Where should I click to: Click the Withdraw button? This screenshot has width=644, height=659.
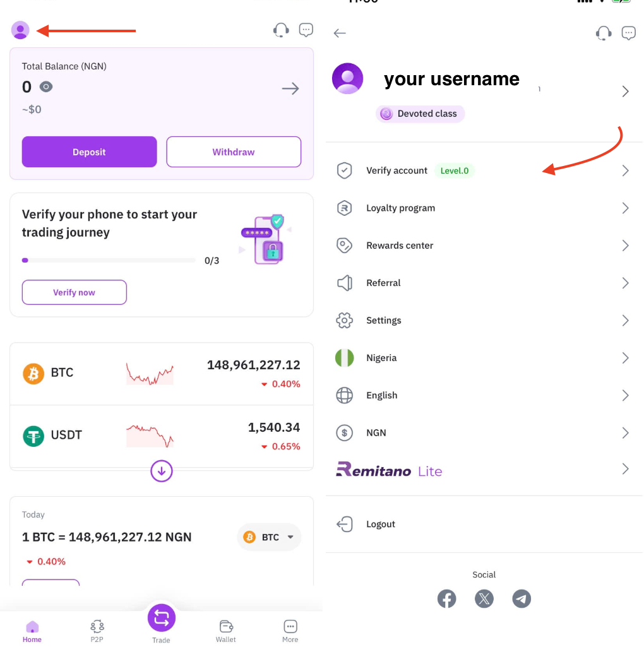click(234, 152)
